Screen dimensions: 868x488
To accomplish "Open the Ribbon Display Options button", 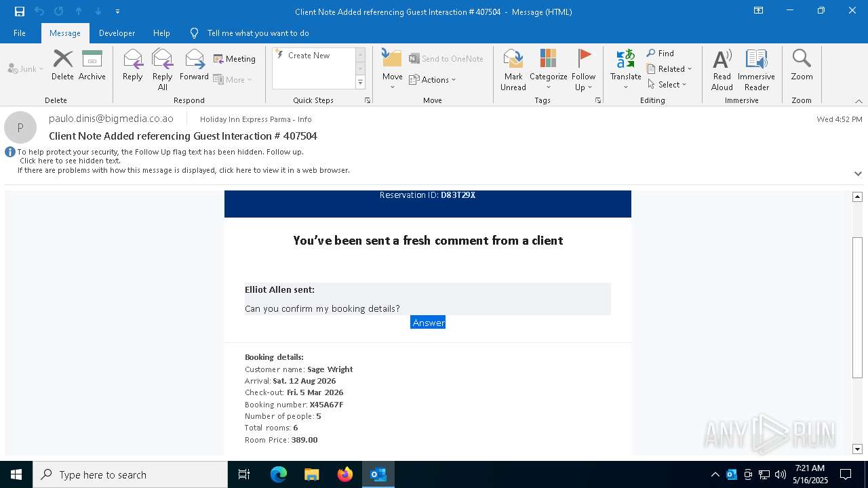I will pos(758,11).
